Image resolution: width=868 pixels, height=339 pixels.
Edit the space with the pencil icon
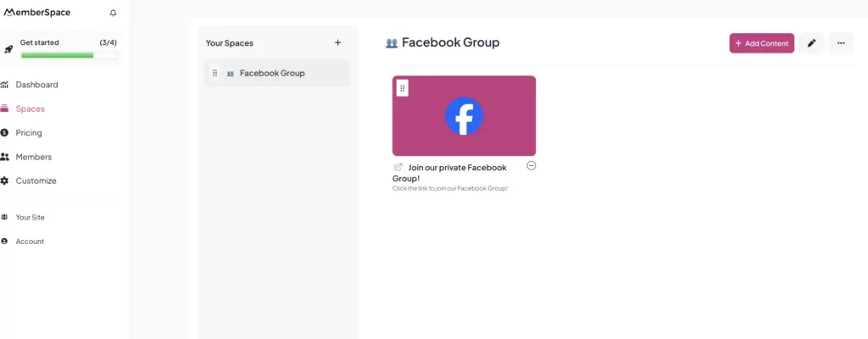pos(811,43)
